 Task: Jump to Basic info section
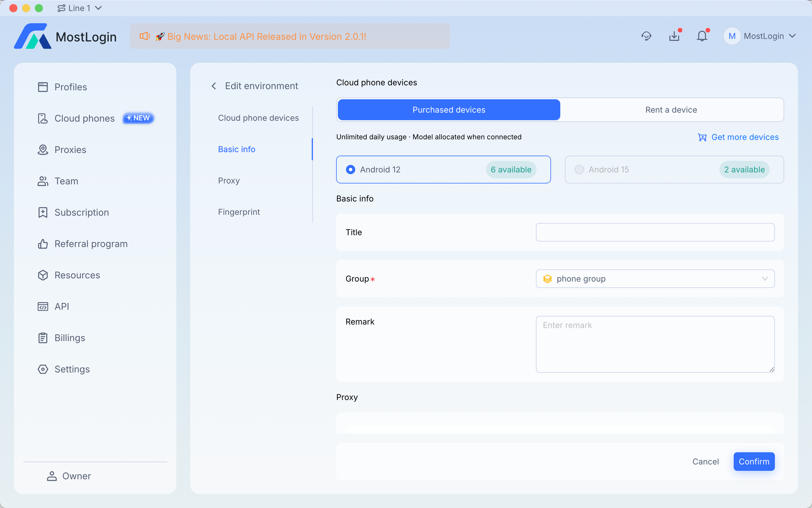tap(237, 149)
